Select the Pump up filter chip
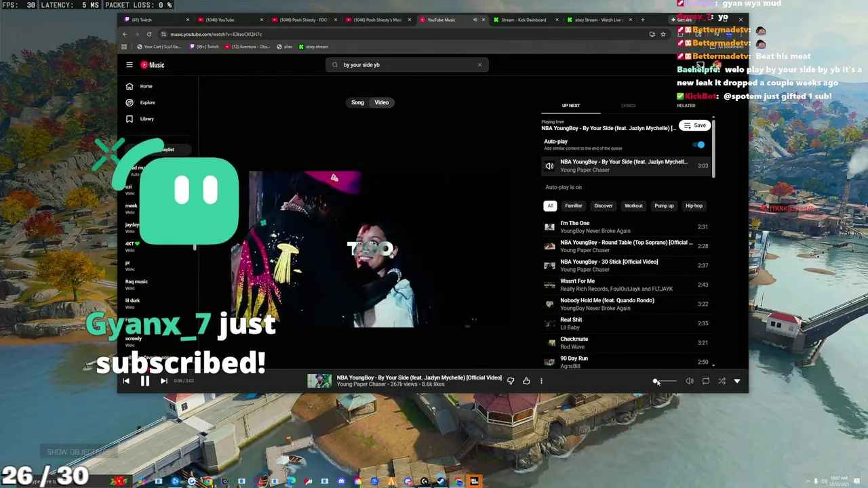Image resolution: width=868 pixels, height=488 pixels. [664, 206]
